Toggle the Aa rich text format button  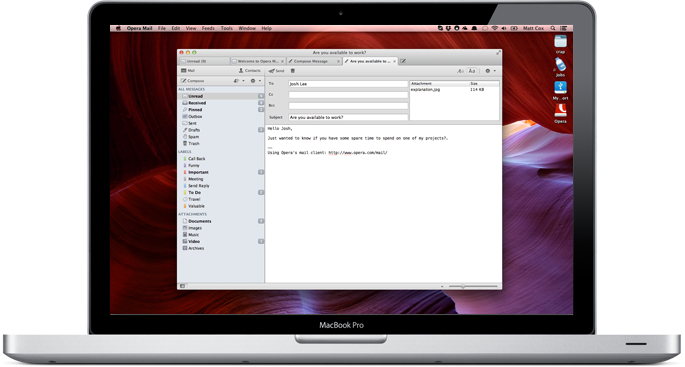click(x=472, y=71)
